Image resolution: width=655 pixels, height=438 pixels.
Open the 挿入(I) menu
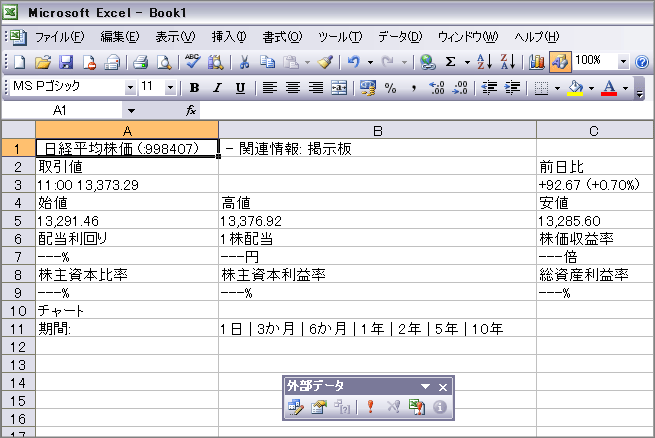(x=229, y=37)
